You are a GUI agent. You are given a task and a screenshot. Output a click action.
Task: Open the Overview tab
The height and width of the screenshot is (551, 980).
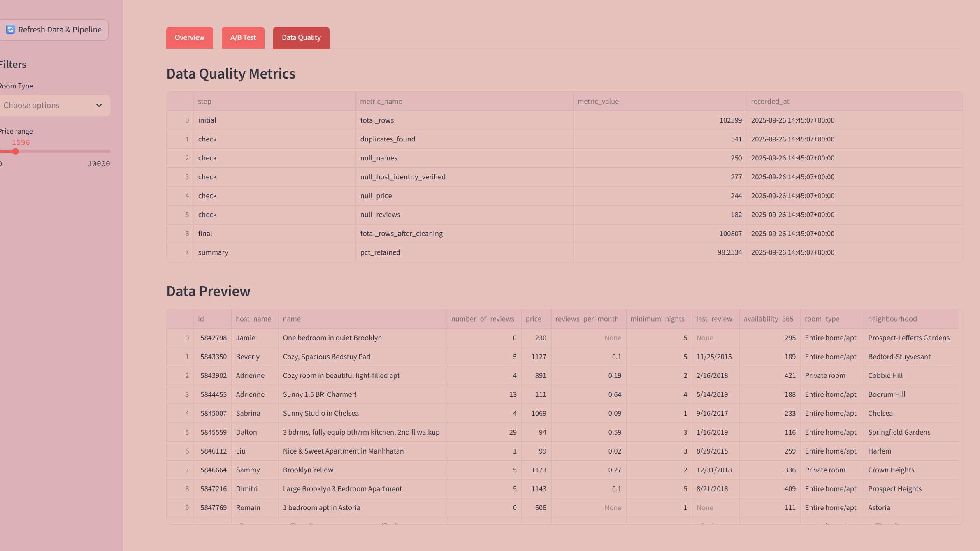click(189, 37)
